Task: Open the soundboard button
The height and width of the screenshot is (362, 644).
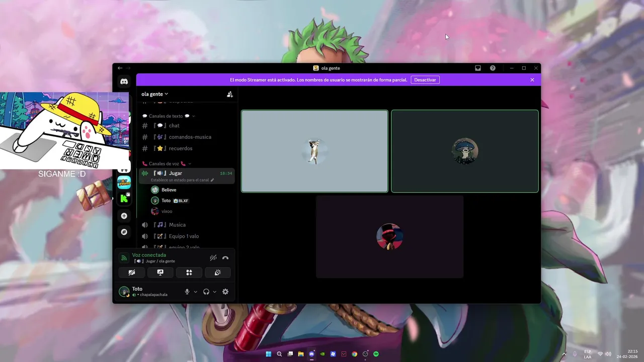Action: click(218, 273)
